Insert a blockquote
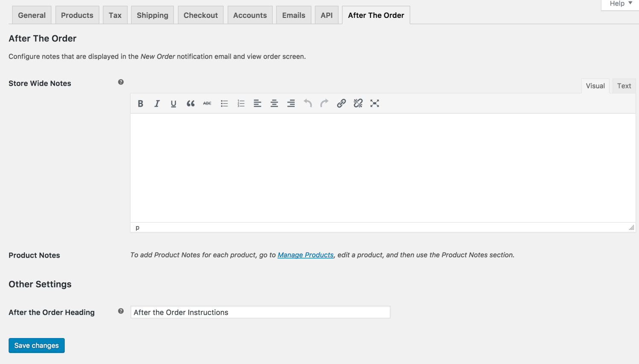 point(190,103)
